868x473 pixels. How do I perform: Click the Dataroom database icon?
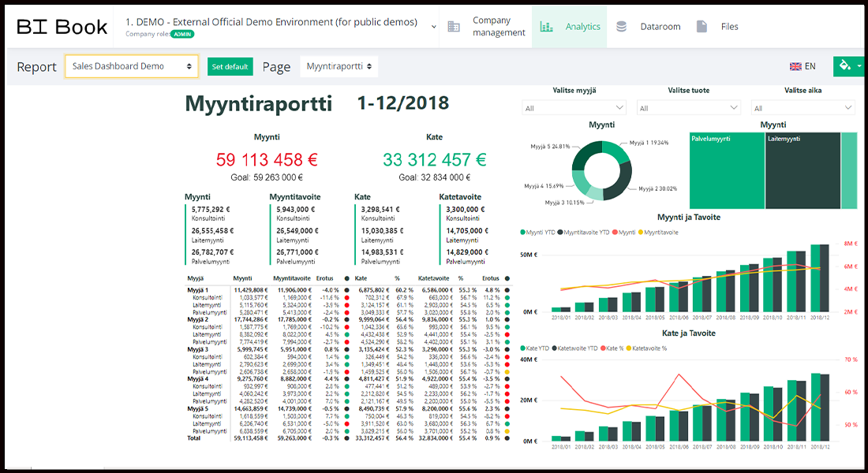click(622, 27)
